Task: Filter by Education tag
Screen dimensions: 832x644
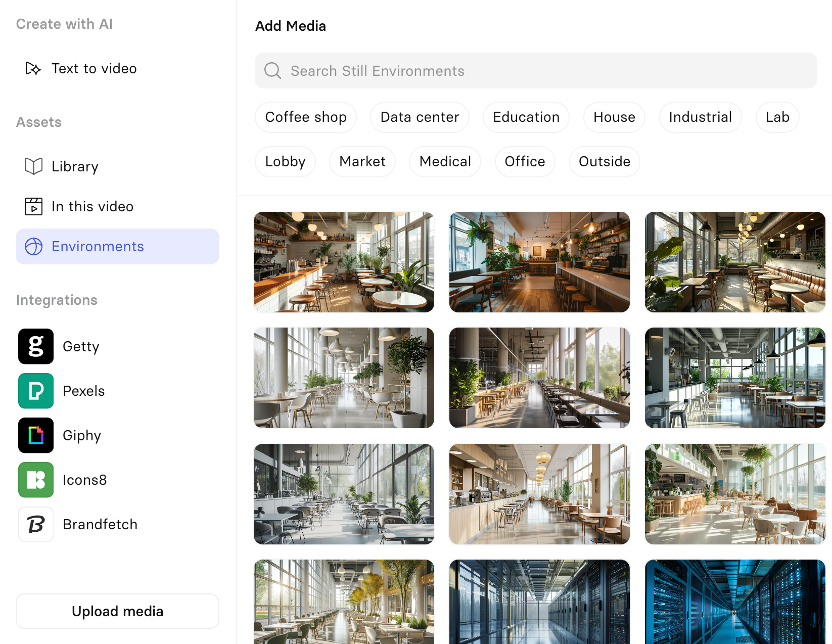Action: [x=526, y=117]
